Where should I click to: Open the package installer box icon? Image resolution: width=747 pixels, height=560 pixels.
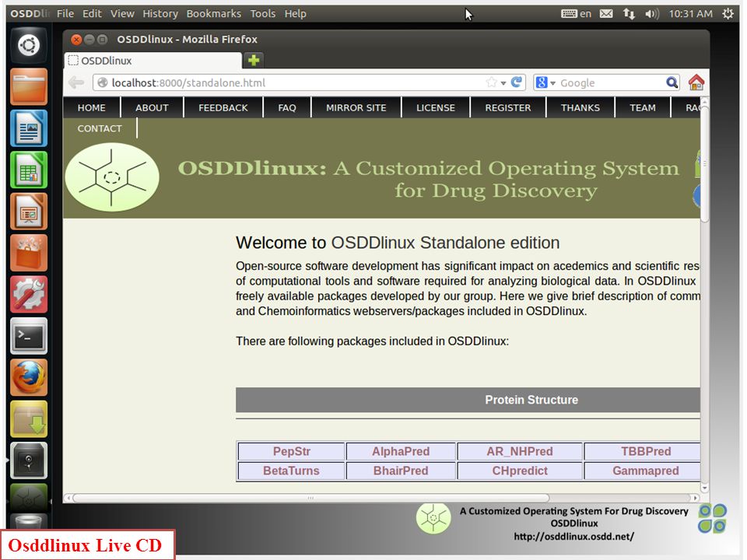pos(29,419)
